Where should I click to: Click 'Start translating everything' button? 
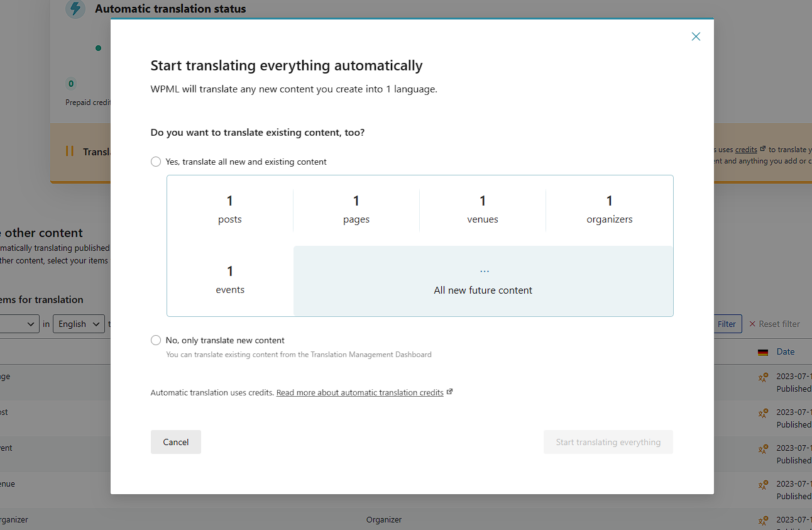608,442
